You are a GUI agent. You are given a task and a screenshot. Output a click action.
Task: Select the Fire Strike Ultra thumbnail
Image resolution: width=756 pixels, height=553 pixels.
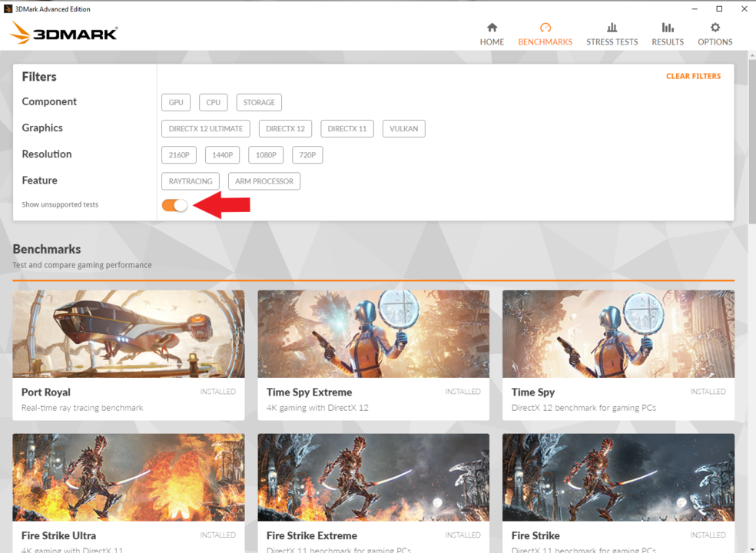click(x=128, y=477)
